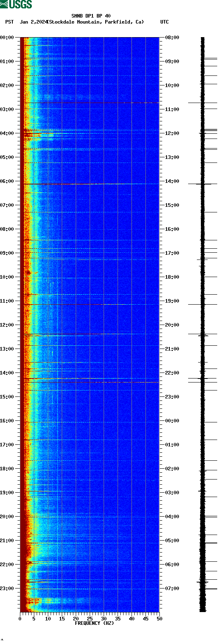Click the frequency axis value '35'
Screen dimensions: 220x644
coord(118,619)
